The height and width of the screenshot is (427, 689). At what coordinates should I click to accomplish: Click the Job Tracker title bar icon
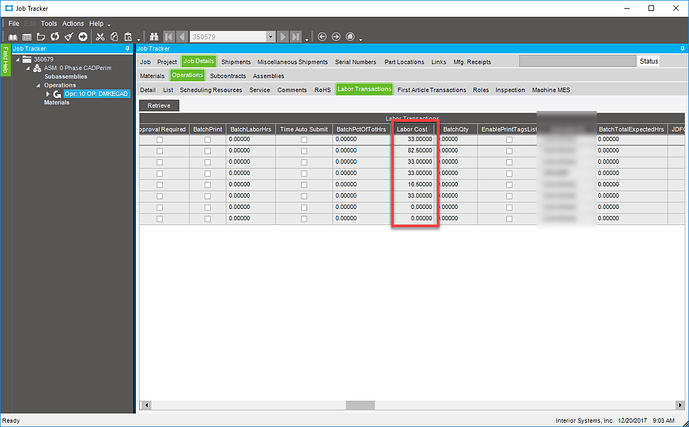pos(9,8)
